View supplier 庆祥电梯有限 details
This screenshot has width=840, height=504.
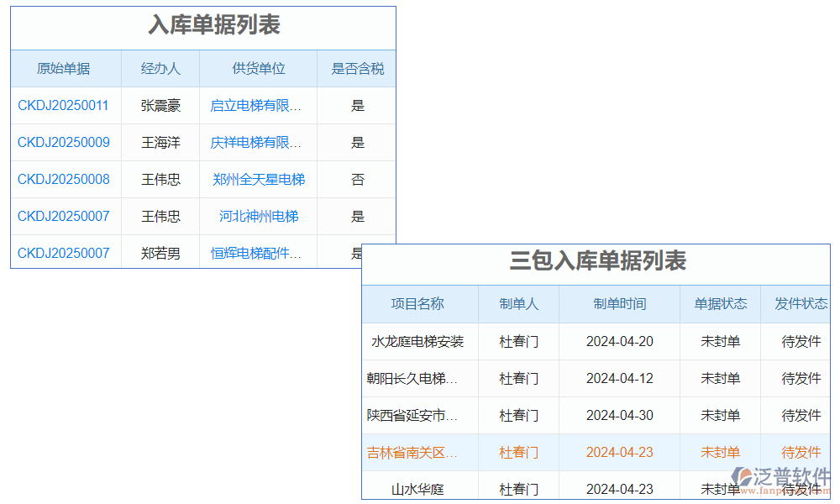click(x=258, y=142)
